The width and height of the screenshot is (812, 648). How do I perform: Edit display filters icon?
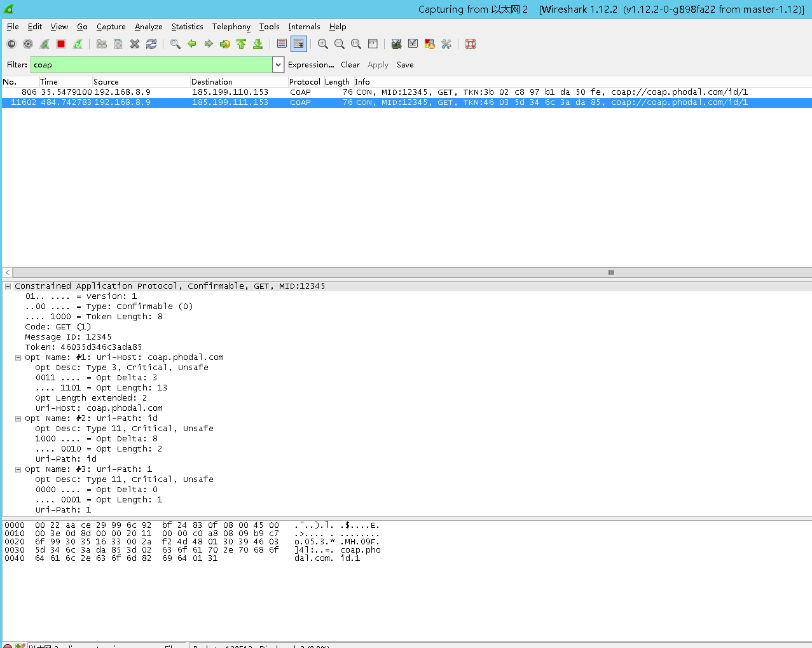point(413,44)
